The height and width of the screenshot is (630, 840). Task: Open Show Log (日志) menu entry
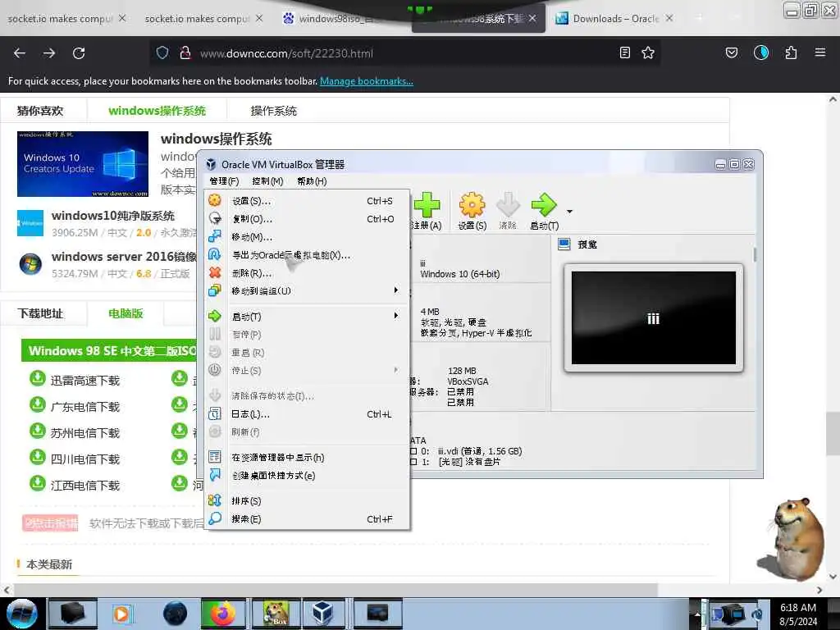click(308, 414)
